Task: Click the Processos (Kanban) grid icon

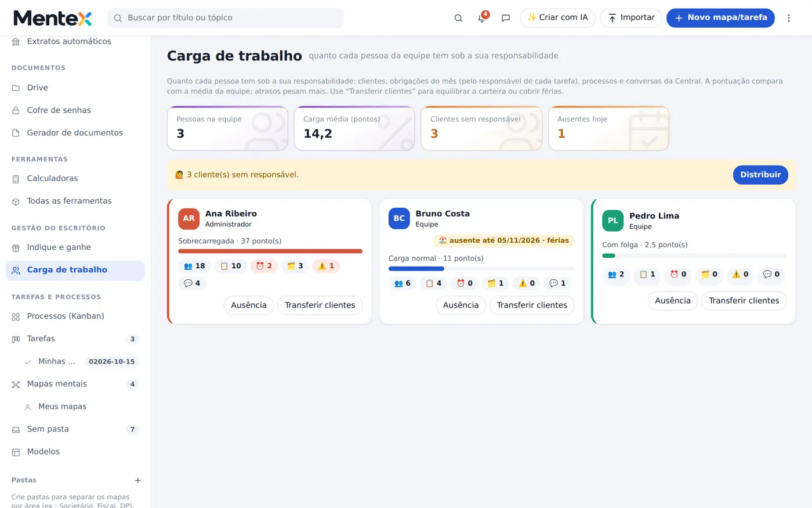Action: [x=16, y=316]
